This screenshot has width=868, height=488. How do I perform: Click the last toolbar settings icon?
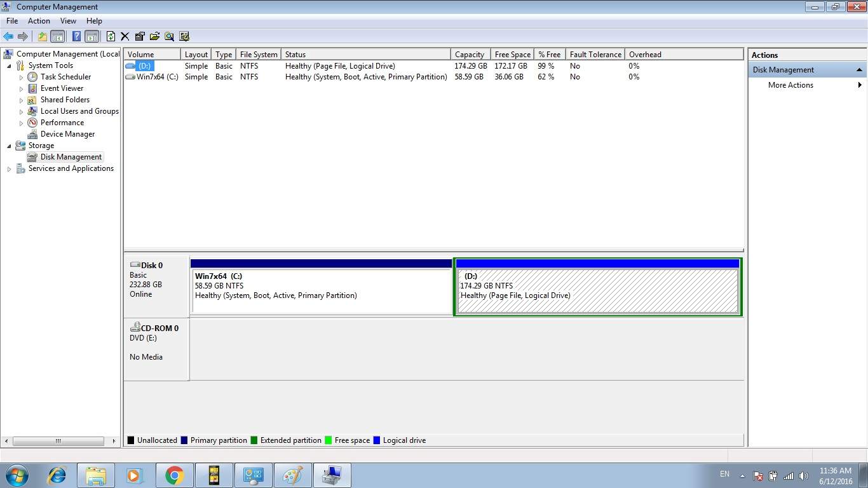point(184,36)
